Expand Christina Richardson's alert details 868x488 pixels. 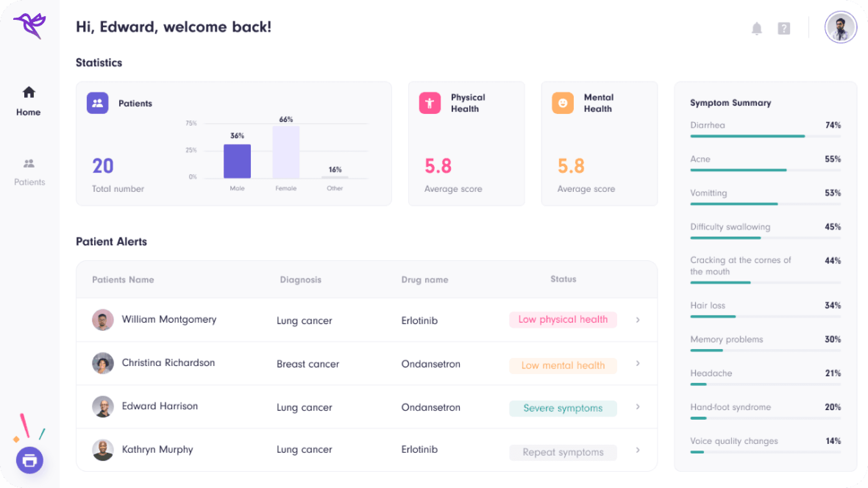(637, 363)
